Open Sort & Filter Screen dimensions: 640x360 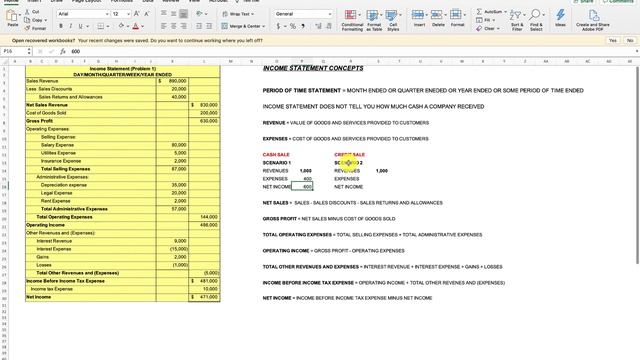point(517,20)
